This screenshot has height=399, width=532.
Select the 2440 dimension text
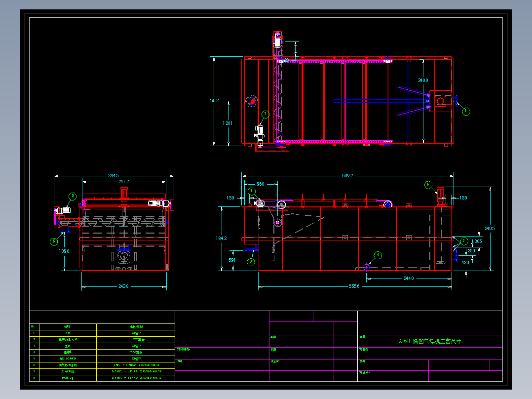click(x=409, y=279)
